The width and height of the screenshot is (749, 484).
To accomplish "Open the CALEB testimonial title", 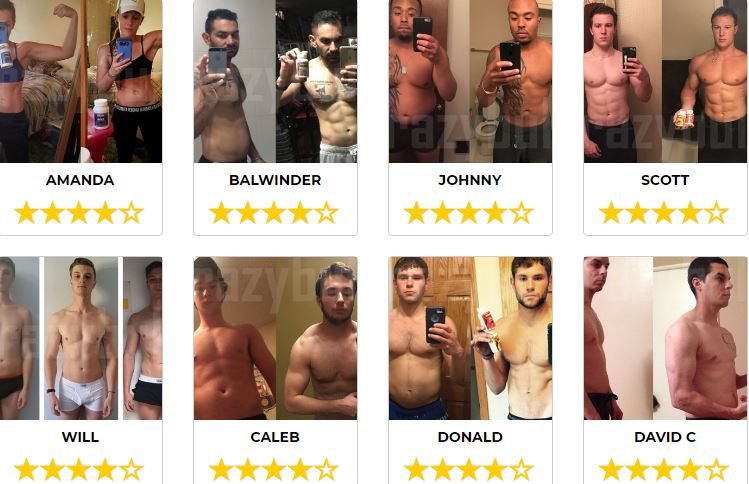I will pos(275,437).
